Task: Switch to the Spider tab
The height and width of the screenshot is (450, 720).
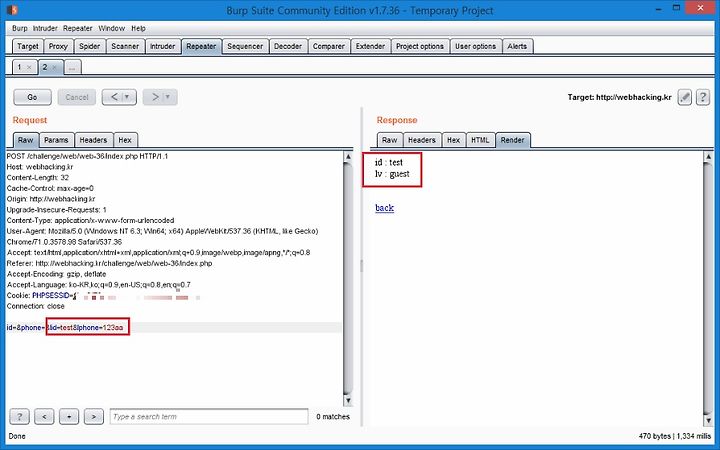Action: tap(89, 46)
